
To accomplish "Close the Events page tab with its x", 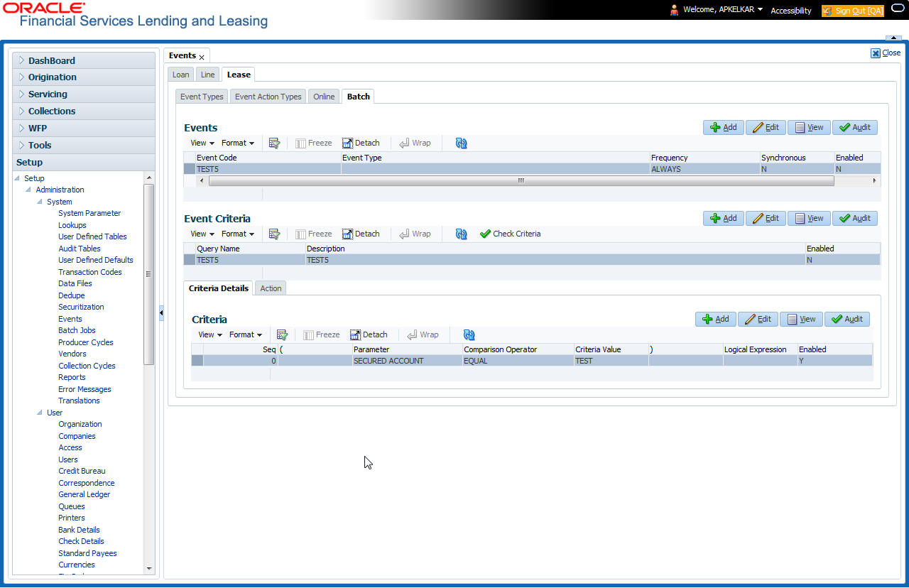I will coord(202,57).
